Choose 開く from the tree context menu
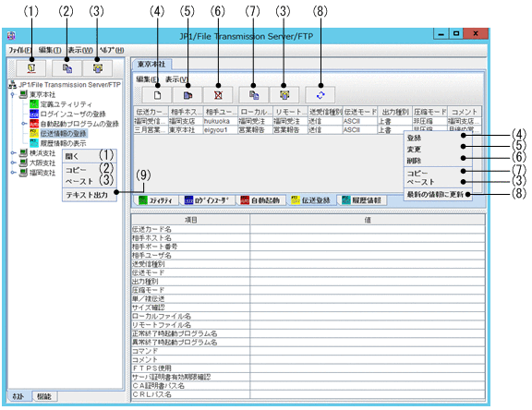 pos(90,156)
